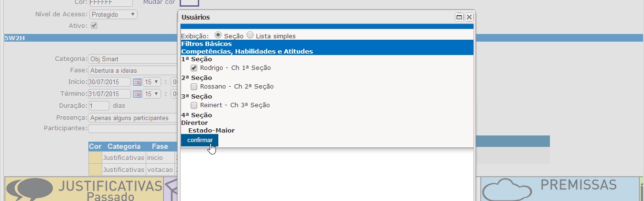Open the Término date calendar picker icon
The image size is (644, 201).
pyautogui.click(x=137, y=94)
